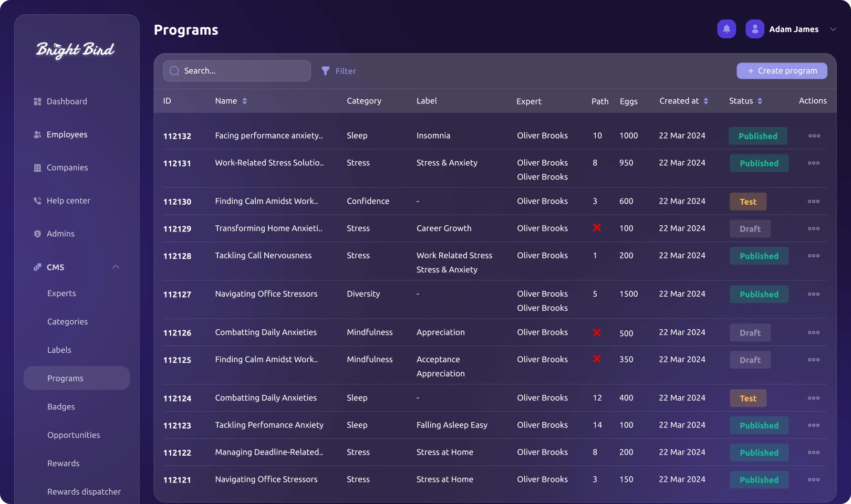Open three-dot actions for program 112121
Viewport: 851px width, 504px height.
813,480
